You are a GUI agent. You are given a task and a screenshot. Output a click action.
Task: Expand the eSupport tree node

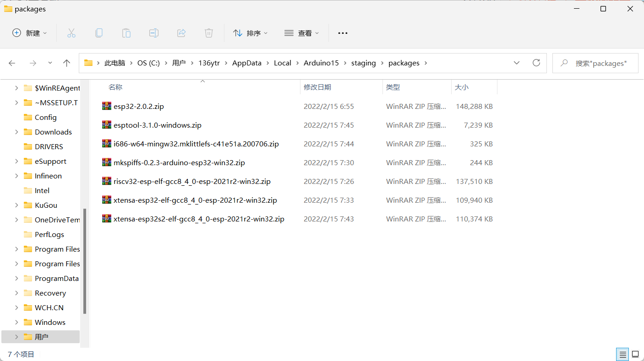(x=16, y=161)
